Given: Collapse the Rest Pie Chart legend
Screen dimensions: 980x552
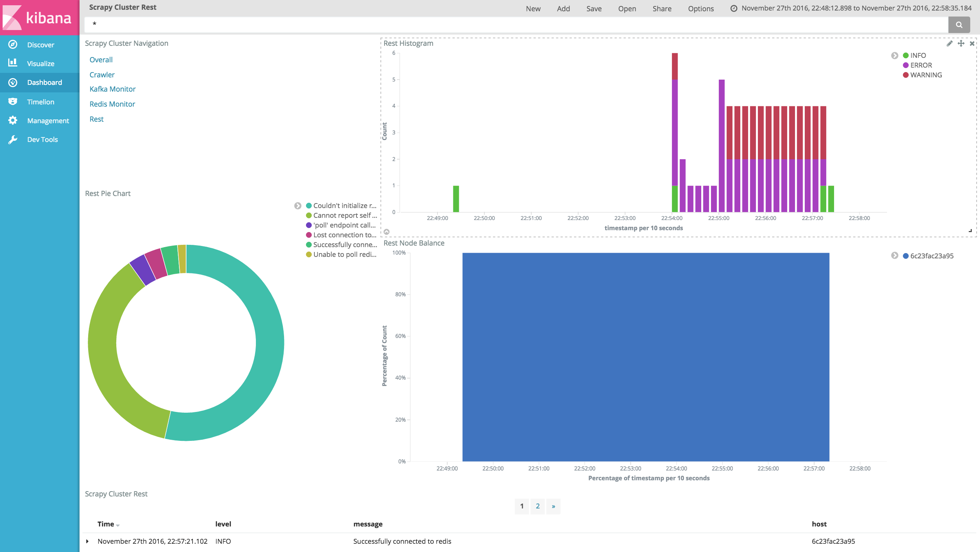Looking at the screenshot, I should click(298, 205).
